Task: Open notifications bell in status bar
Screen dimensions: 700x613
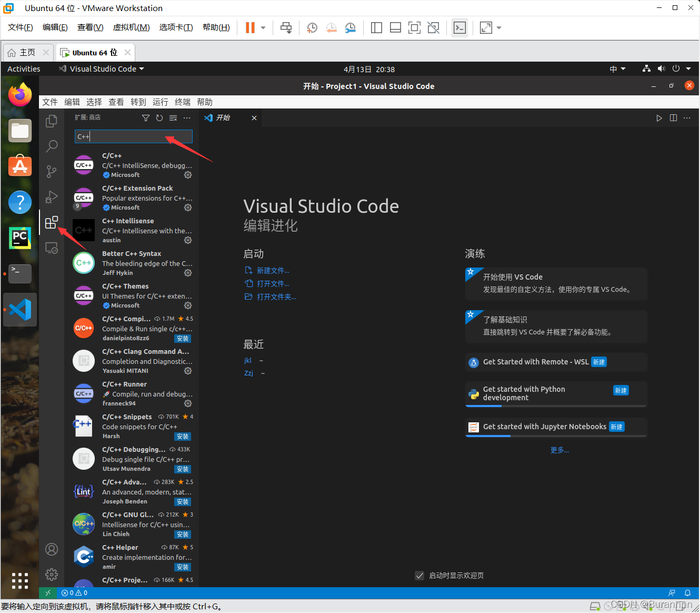Action: tap(687, 593)
